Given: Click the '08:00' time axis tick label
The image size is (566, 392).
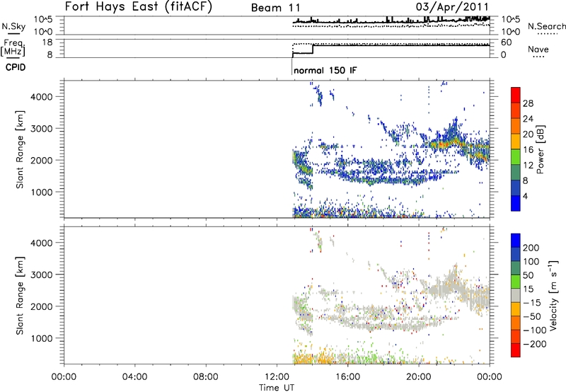Looking at the screenshot, I should click(x=206, y=377).
